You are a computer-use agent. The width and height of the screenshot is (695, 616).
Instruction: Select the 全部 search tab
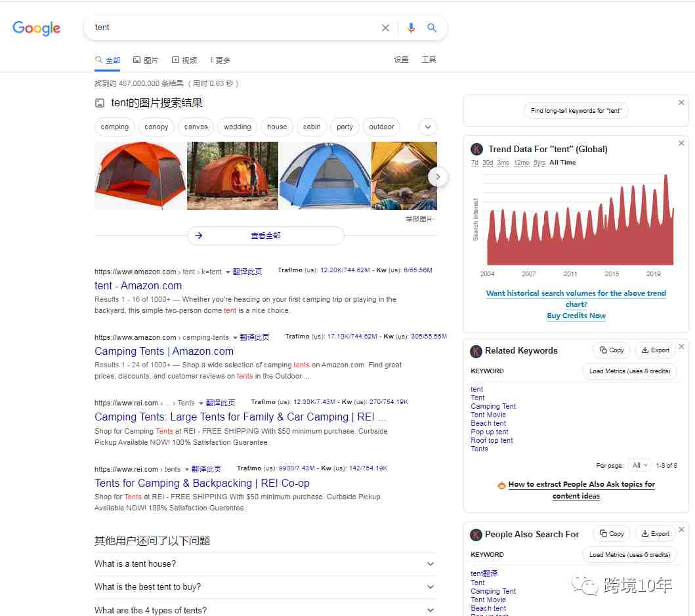(108, 60)
